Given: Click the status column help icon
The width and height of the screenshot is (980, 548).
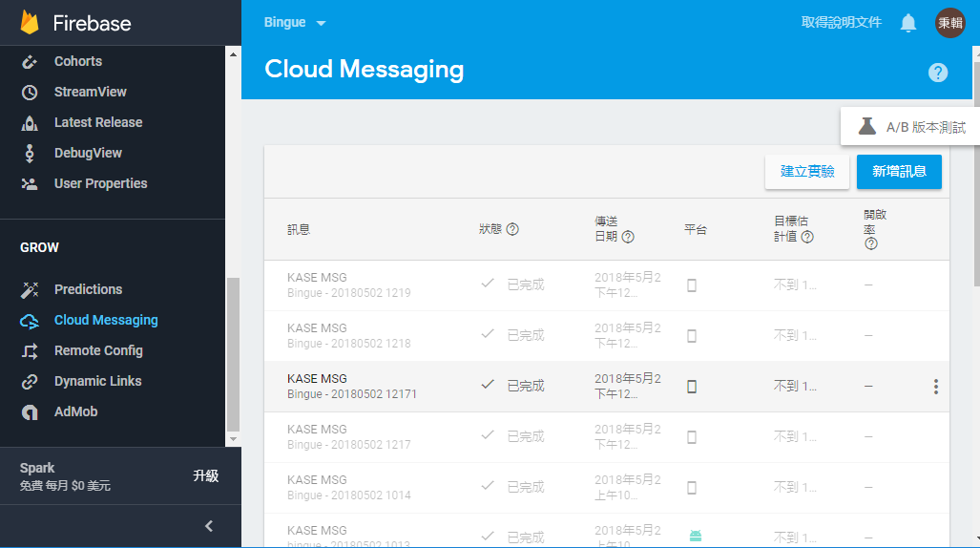Looking at the screenshot, I should coord(512,229).
